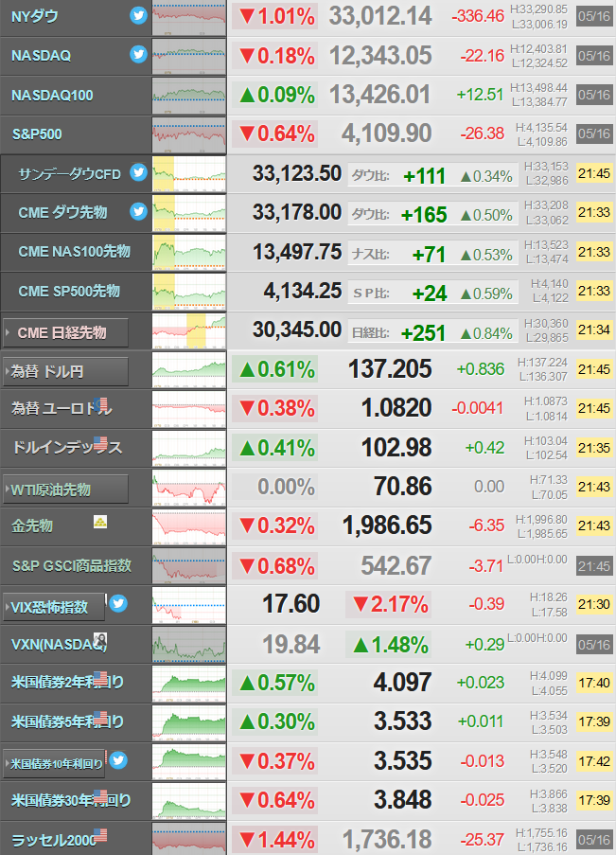
Task: Click the US flag on ラッセル2000
Action: [x=100, y=835]
